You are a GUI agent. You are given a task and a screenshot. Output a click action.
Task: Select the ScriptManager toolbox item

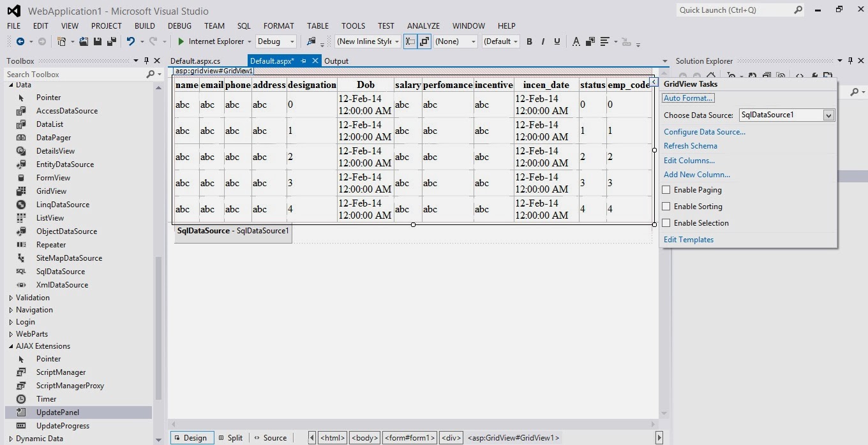[61, 372]
